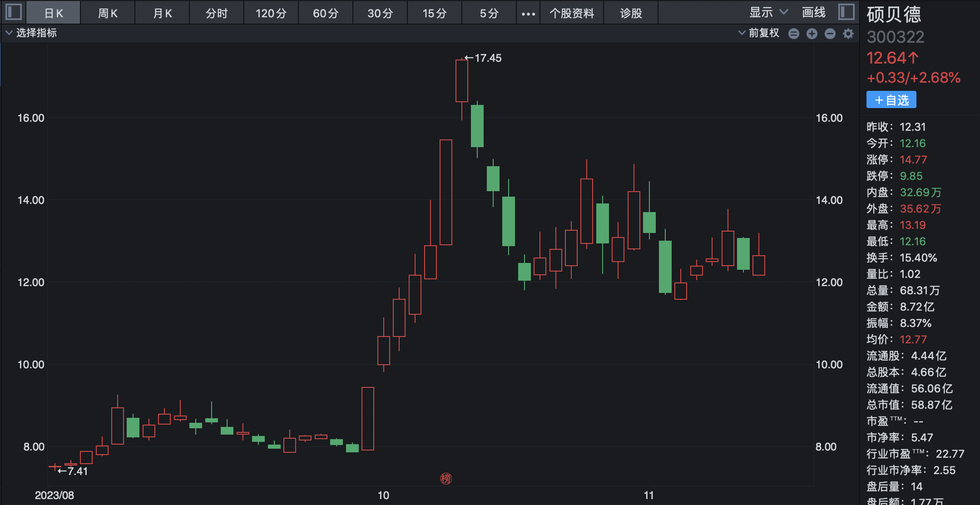Screen dimensions: 980x505
Task: Switch to the 分时 intraday tab
Action: click(x=217, y=13)
